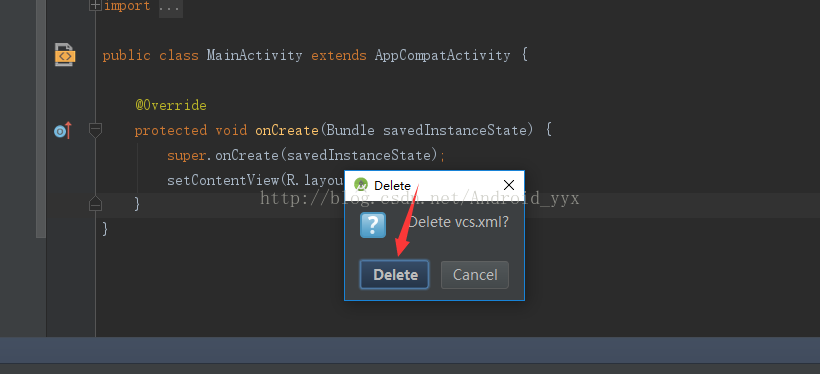Click the Delete vcs.xml? message text
This screenshot has width=820, height=374.
click(458, 222)
